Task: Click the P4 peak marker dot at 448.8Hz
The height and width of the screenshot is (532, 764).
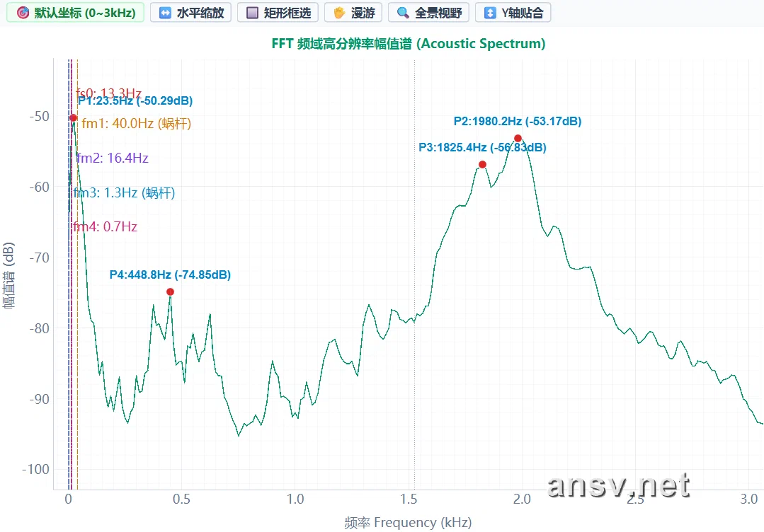Action: (170, 292)
